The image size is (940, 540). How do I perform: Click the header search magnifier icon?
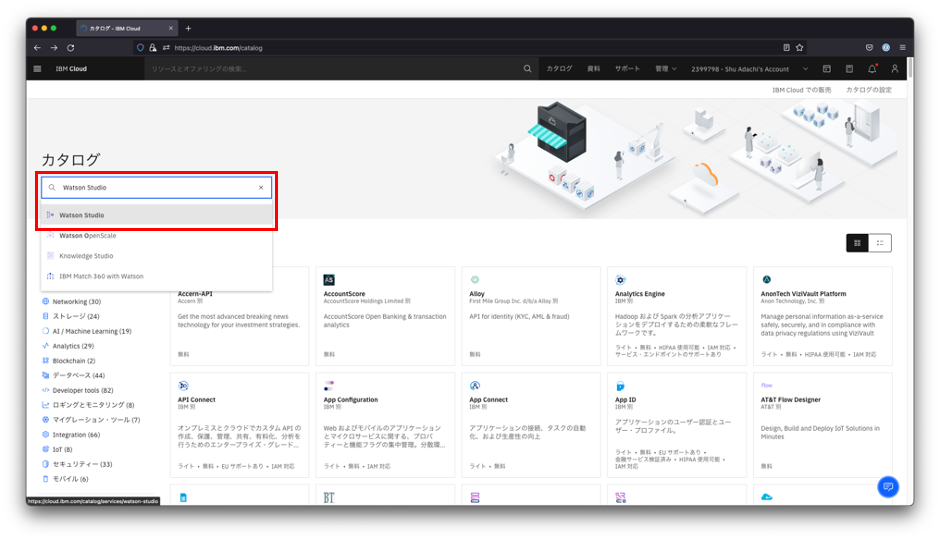527,69
